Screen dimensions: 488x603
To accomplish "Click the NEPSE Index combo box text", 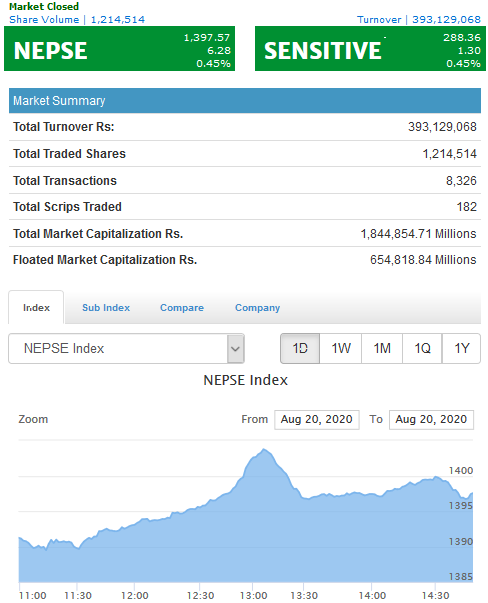I will pos(64,348).
